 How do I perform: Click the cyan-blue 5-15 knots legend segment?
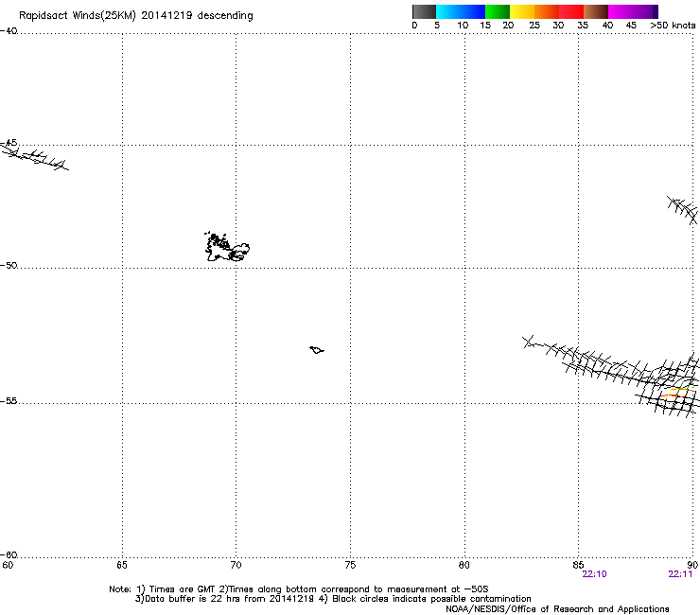click(461, 11)
